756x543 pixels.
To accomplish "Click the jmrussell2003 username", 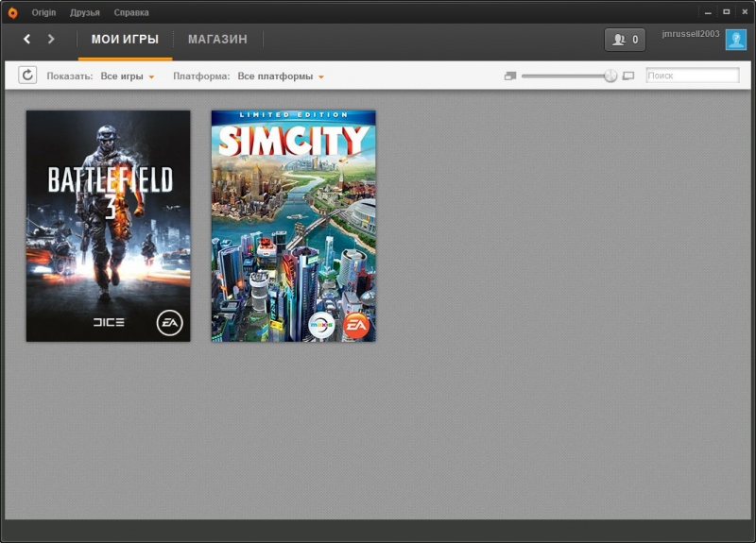I will pyautogui.click(x=691, y=34).
